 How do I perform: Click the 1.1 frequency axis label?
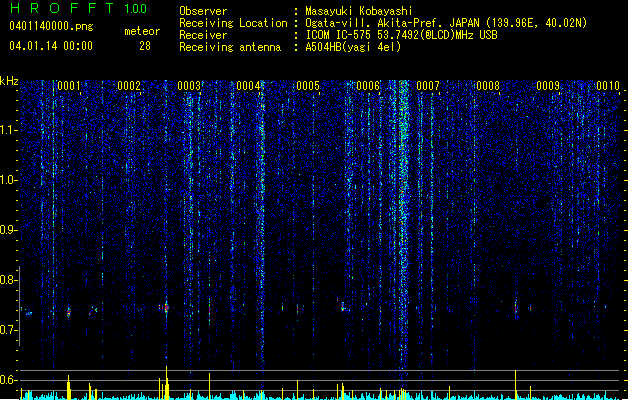pyautogui.click(x=8, y=130)
